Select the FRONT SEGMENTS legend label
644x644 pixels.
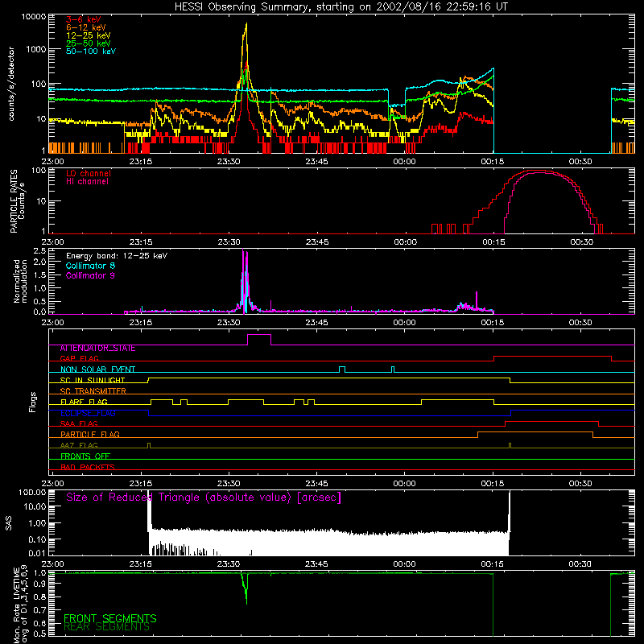[110, 618]
